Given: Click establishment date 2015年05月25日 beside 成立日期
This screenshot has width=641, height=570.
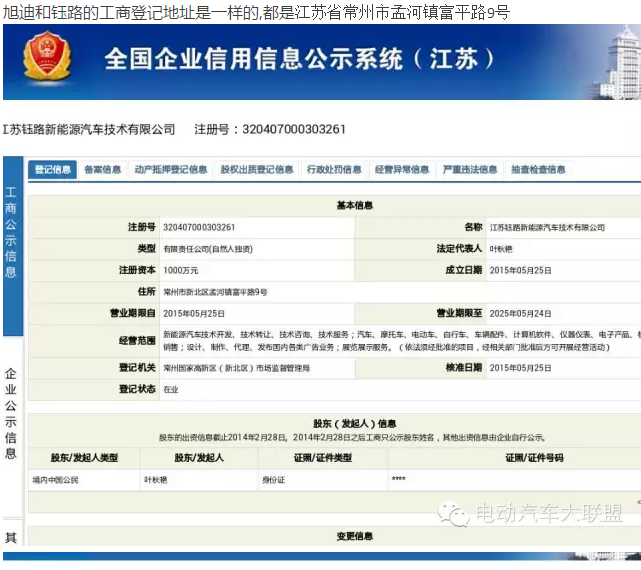Looking at the screenshot, I should pos(520,271).
